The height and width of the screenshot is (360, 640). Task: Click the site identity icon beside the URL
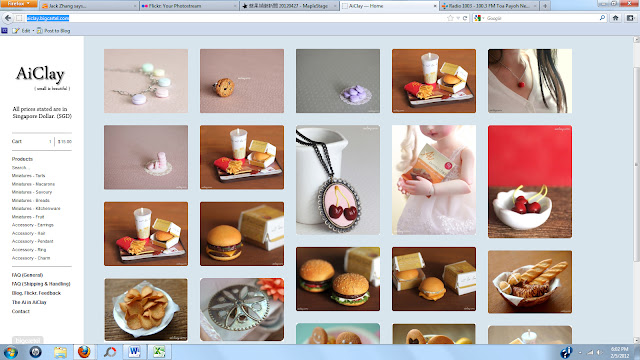[19, 18]
